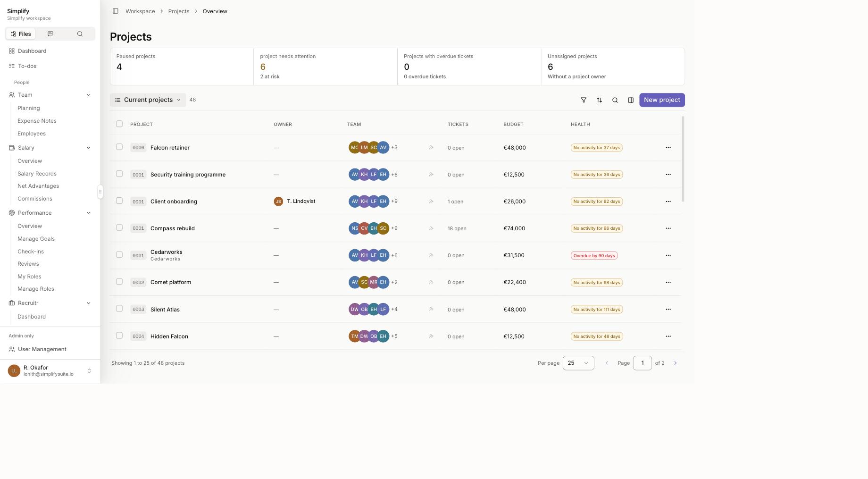868x479 pixels.
Task: Check the Comet platform row checkbox
Action: (x=119, y=281)
